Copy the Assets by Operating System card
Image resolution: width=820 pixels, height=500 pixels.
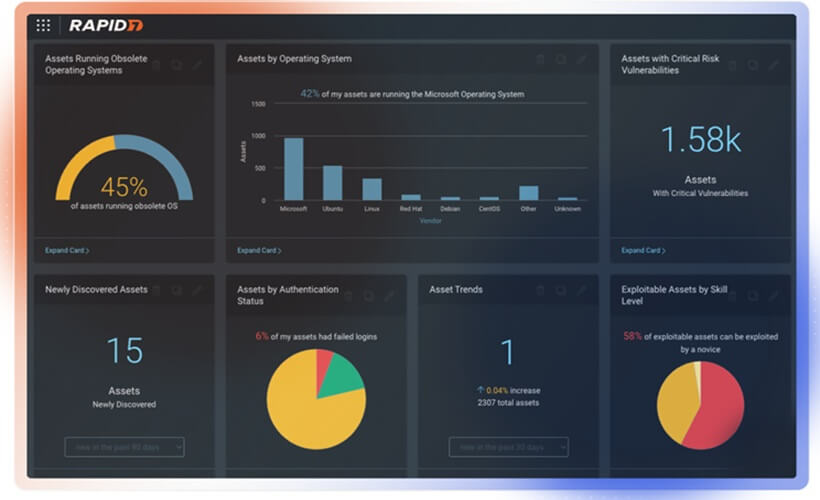tap(561, 60)
